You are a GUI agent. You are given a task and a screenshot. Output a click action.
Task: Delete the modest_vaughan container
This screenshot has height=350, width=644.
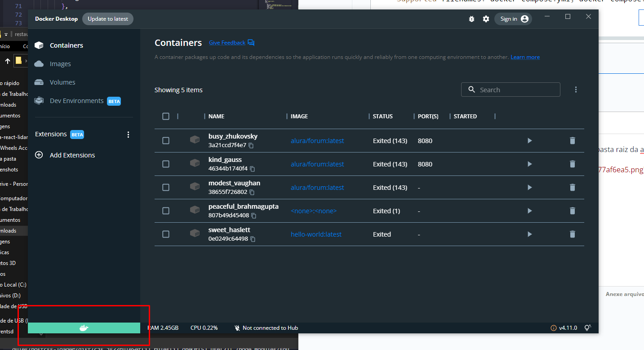tap(572, 187)
